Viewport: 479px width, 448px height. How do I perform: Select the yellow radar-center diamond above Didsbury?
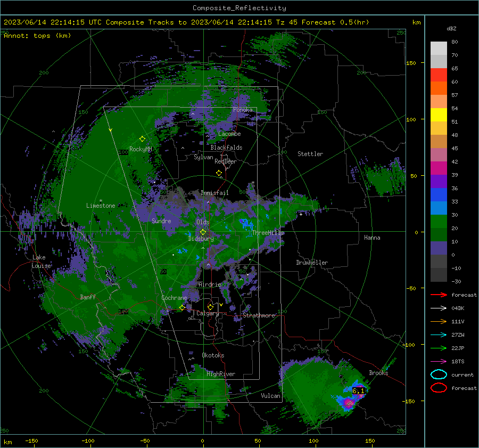tap(203, 232)
